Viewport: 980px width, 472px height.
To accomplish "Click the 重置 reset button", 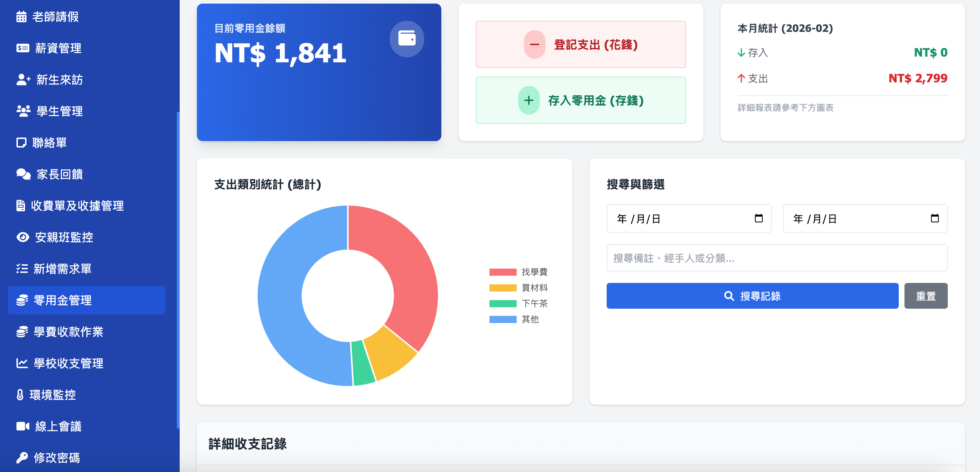I will pos(926,296).
